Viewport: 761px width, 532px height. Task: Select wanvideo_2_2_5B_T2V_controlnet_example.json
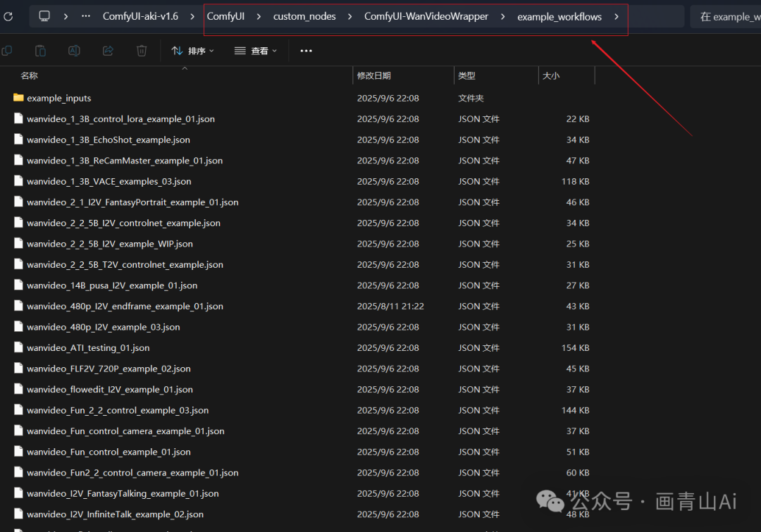pyautogui.click(x=125, y=264)
